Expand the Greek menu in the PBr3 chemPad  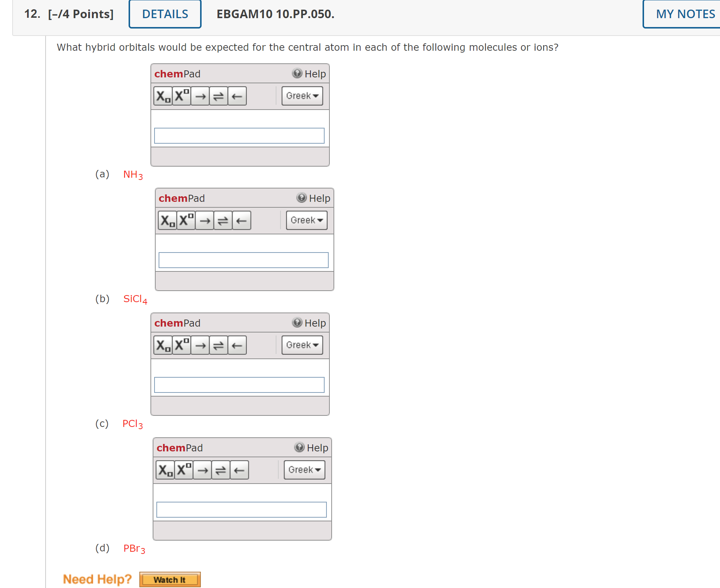pyautogui.click(x=304, y=470)
